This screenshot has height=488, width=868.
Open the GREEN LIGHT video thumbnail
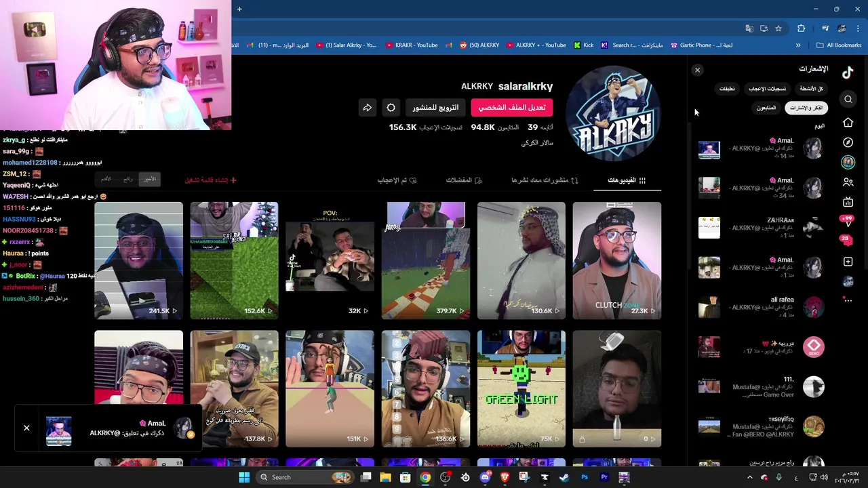pyautogui.click(x=521, y=389)
